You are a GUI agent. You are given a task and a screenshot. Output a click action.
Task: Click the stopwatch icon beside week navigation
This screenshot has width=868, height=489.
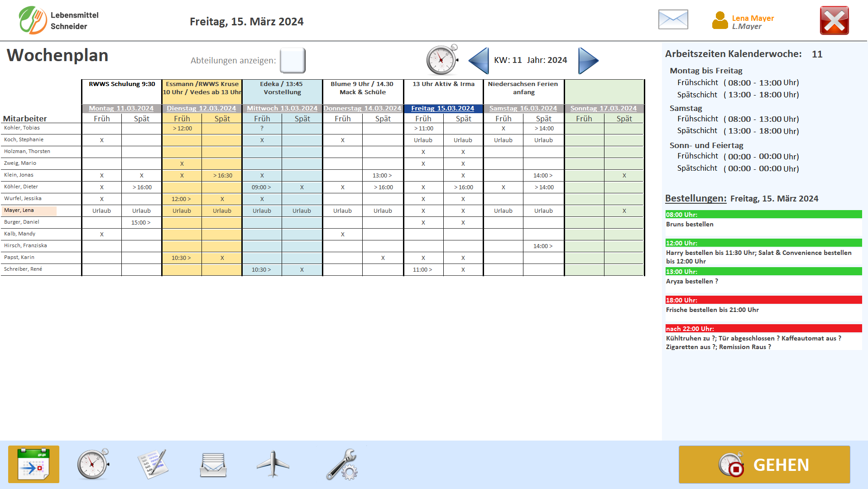(442, 60)
